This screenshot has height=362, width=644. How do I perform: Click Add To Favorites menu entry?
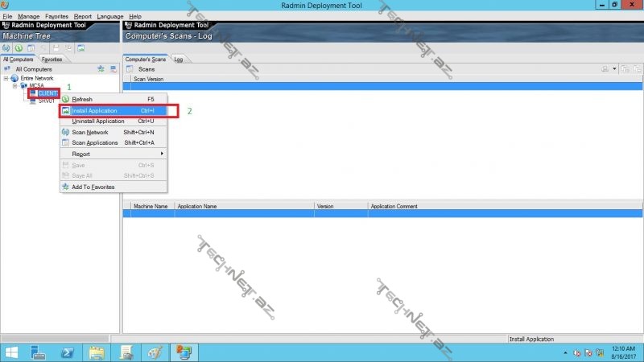[x=93, y=187]
